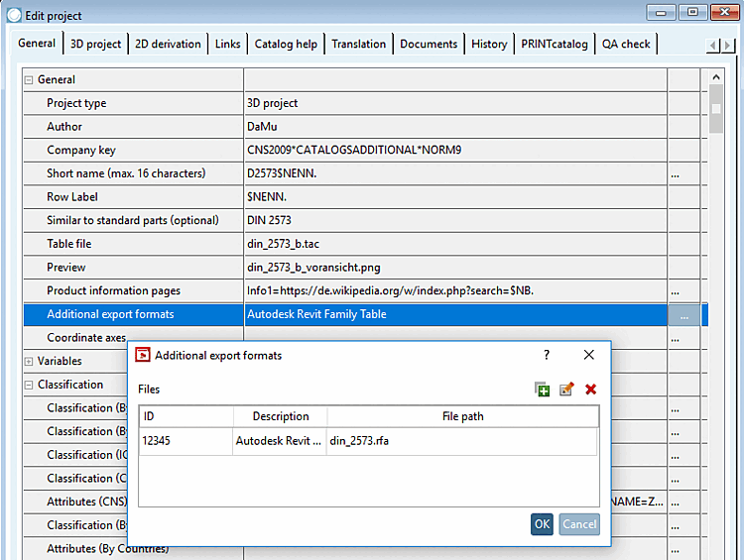Click ellipsis button for Additional export formats
This screenshot has width=744, height=560.
pos(682,314)
